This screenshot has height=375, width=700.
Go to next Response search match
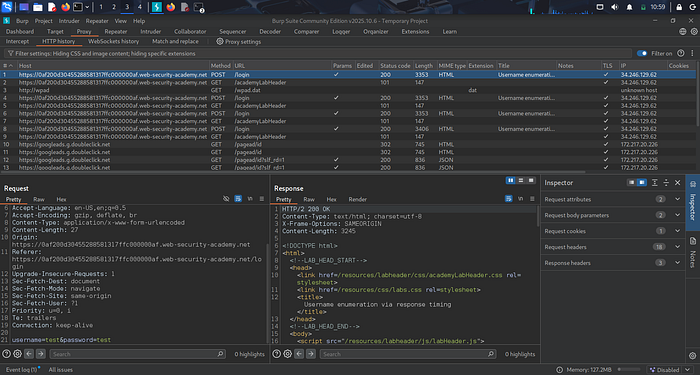pyautogui.click(x=311, y=354)
